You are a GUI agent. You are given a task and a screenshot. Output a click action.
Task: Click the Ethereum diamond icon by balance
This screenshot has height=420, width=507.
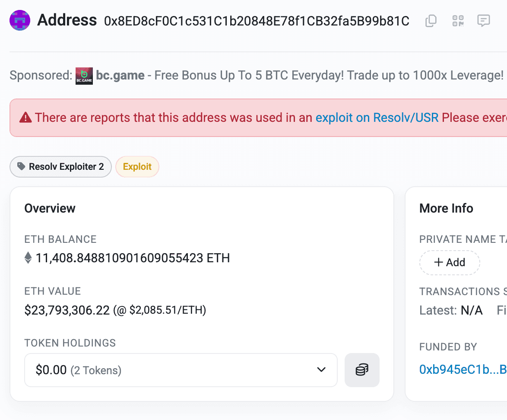pyautogui.click(x=28, y=258)
